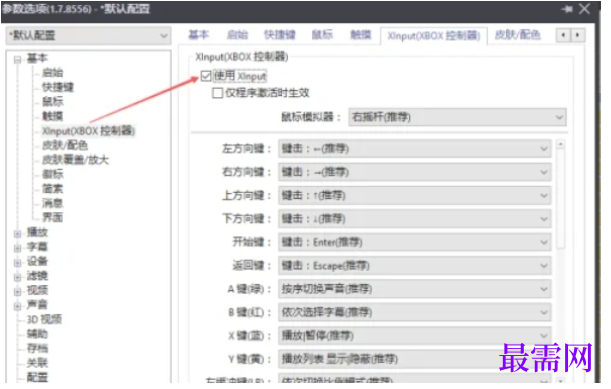This screenshot has height=389, width=611.
Task: Open the 返回键 action dropdown
Action: tap(415, 266)
